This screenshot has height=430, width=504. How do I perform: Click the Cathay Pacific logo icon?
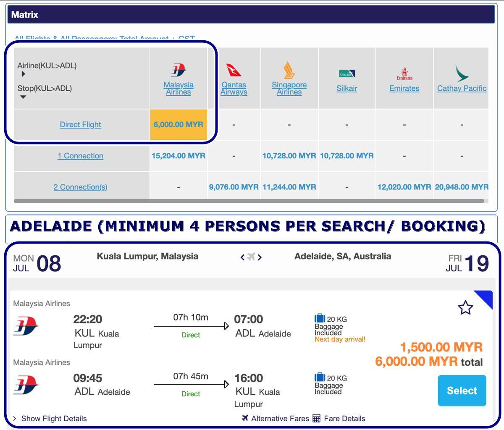[x=462, y=73]
